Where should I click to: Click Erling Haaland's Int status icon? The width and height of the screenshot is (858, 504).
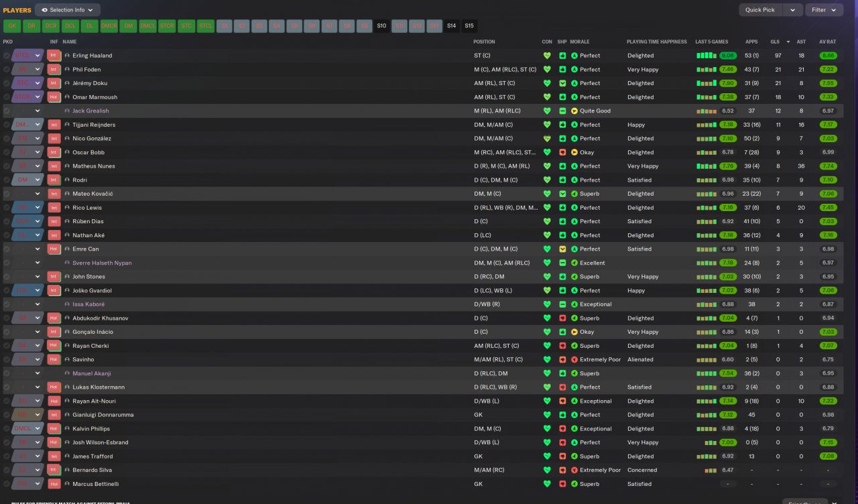tap(54, 56)
